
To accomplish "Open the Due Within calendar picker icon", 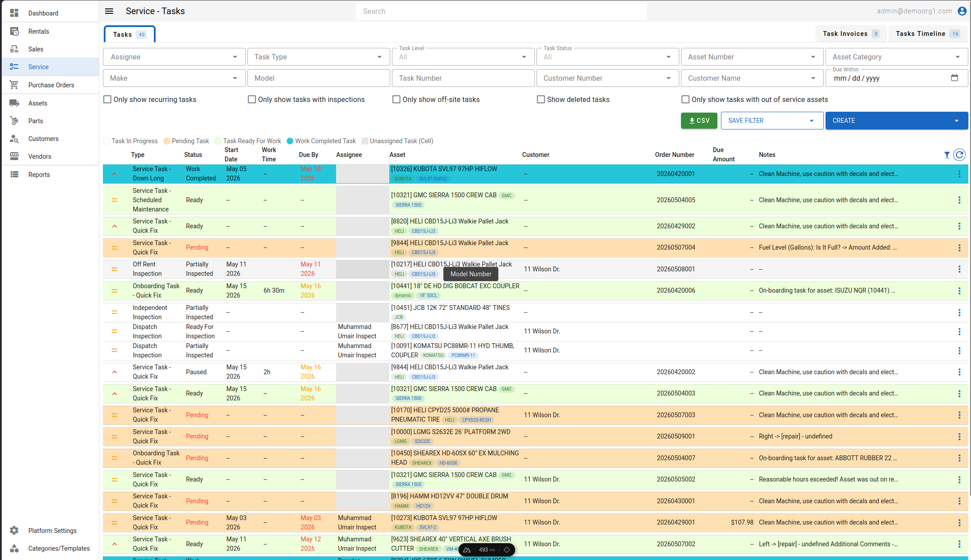I will click(955, 78).
